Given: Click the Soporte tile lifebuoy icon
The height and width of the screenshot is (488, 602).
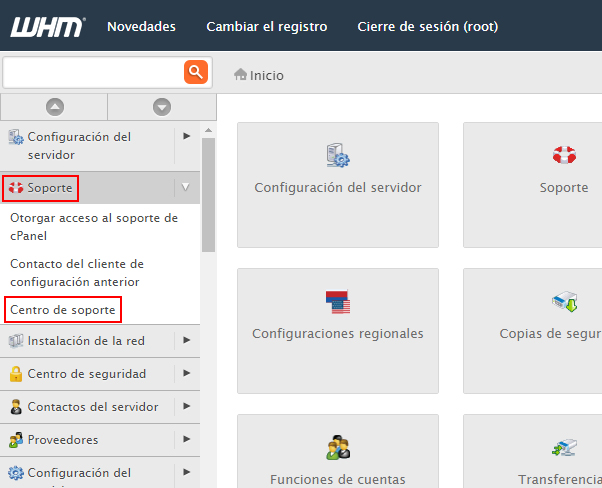Looking at the screenshot, I should click(564, 155).
